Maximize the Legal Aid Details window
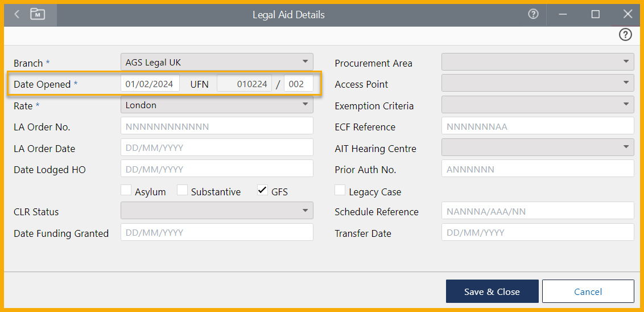 coord(595,14)
